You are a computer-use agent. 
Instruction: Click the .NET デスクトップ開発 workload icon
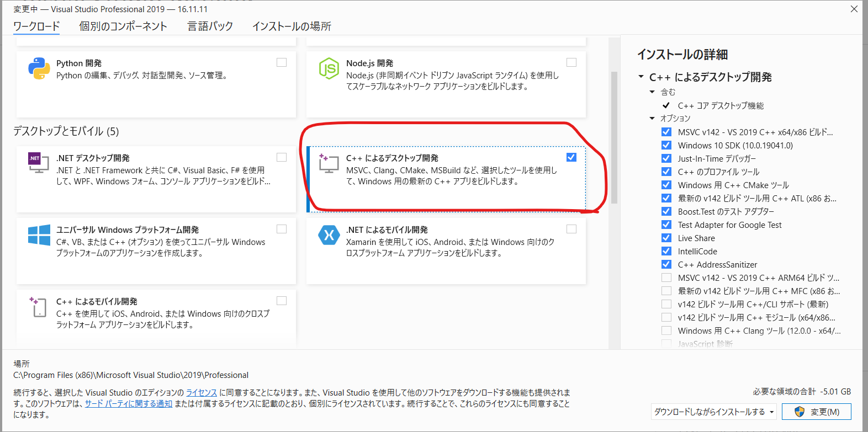[39, 163]
